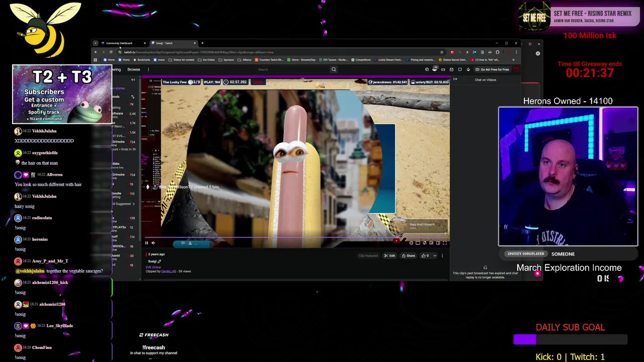Go back in the browser
This screenshot has width=644, height=362.
click(96, 52)
